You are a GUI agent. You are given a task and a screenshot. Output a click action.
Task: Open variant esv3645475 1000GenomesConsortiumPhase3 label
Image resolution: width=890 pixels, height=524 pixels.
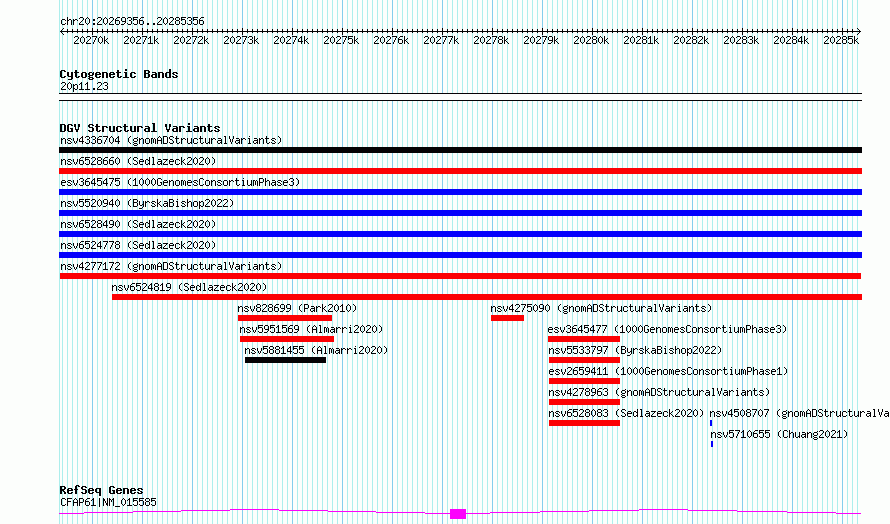[180, 182]
